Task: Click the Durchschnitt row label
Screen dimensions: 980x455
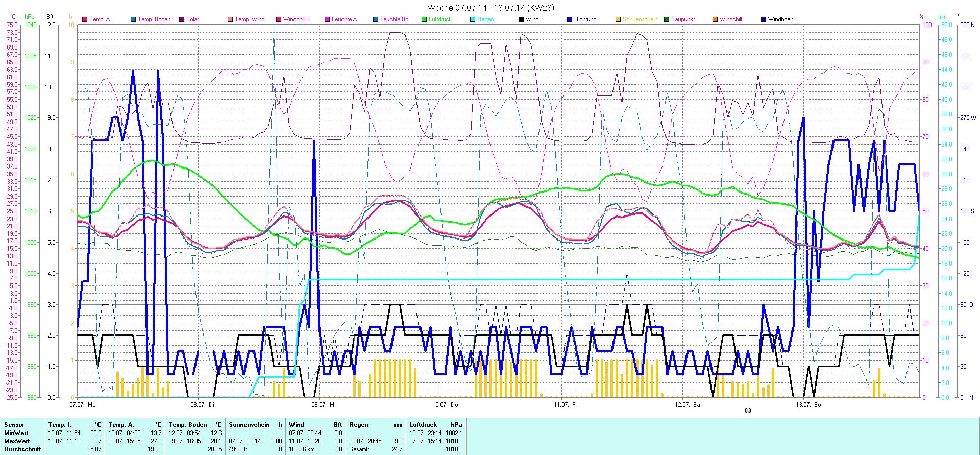Action: tap(22, 449)
